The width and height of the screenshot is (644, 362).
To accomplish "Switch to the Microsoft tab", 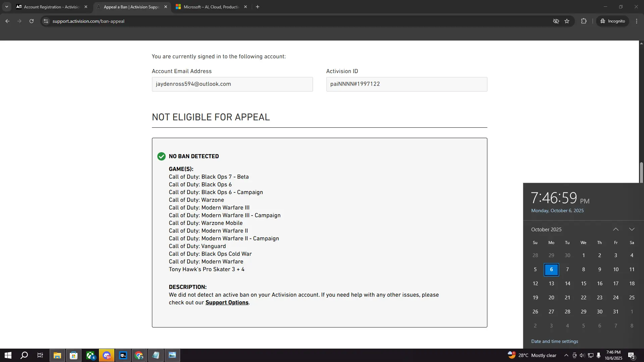I will coord(211,7).
